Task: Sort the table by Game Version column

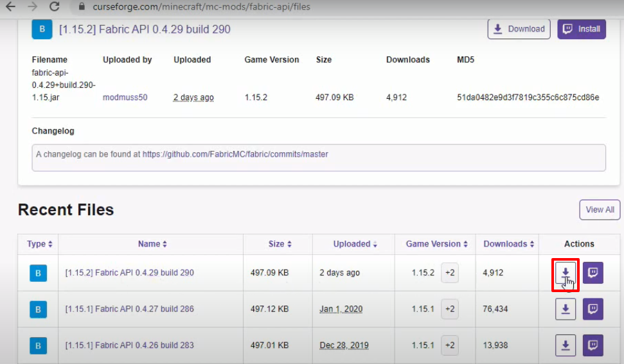Action: coord(436,244)
